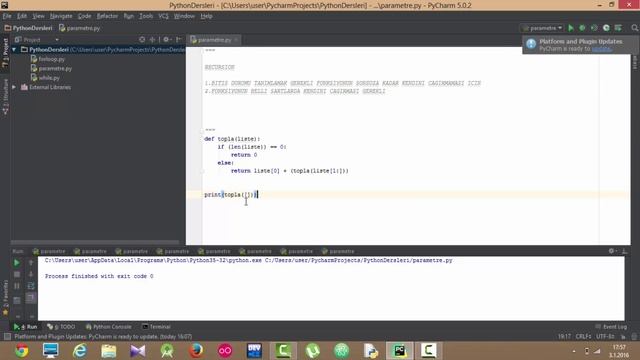Open the Tools menu
The height and width of the screenshot is (360, 640).
click(x=146, y=16)
